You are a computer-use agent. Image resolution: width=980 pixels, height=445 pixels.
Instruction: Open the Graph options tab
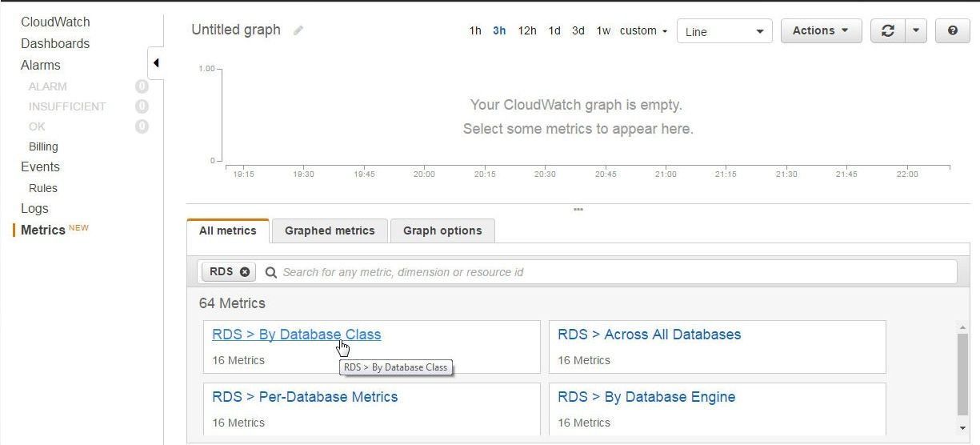(442, 231)
